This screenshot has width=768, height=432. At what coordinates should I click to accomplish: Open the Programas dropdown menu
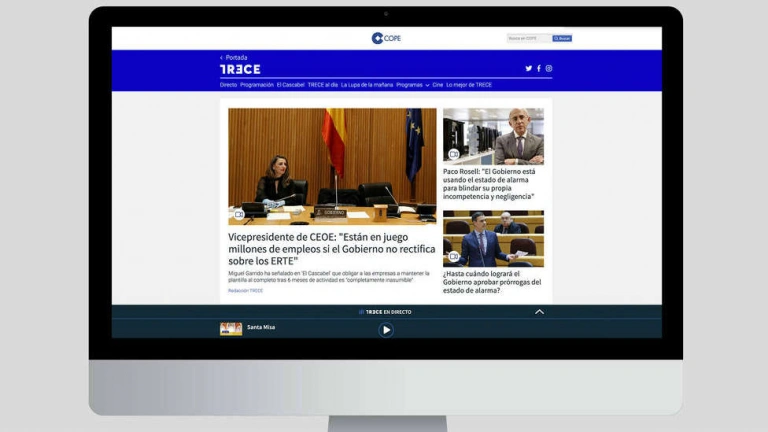[x=412, y=85]
